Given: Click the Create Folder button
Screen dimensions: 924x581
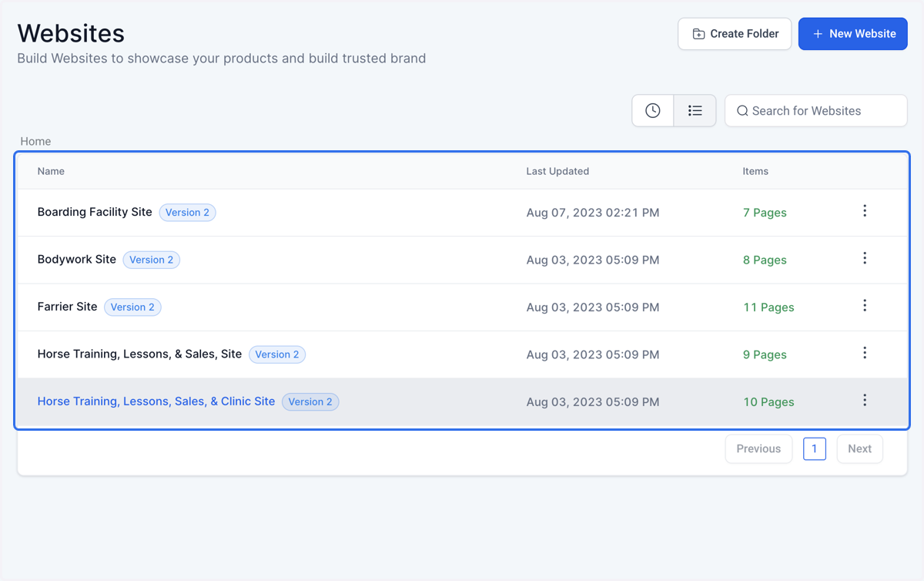Looking at the screenshot, I should point(735,34).
